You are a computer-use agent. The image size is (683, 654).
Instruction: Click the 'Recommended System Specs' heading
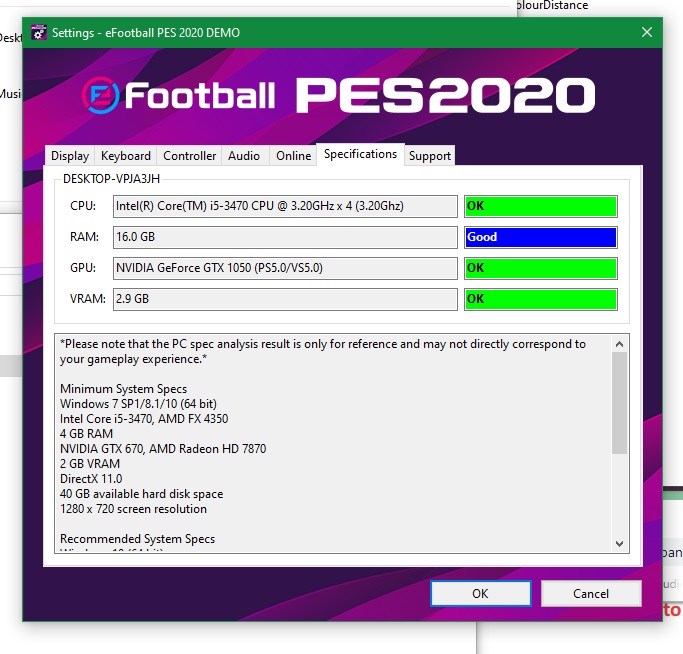click(138, 539)
